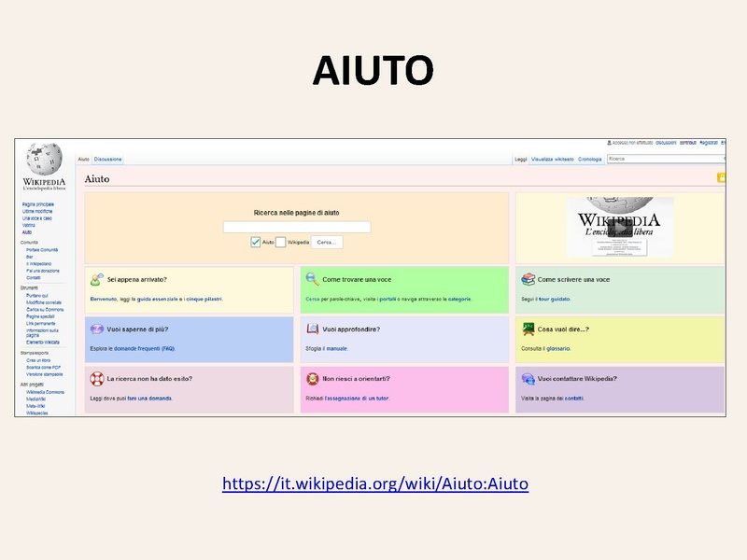Follow the 'domande frequenti (FAQ)' link
The width and height of the screenshot is (747, 560).
143,348
